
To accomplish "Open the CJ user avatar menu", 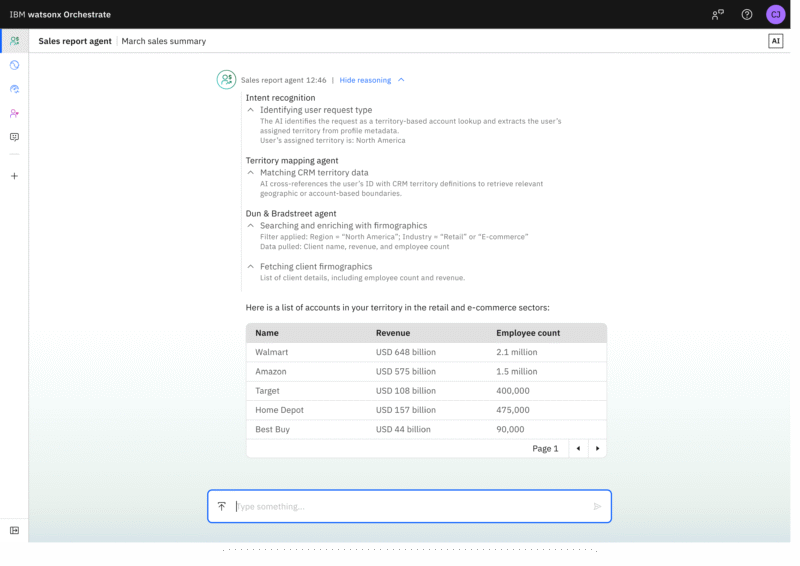I will tap(776, 14).
